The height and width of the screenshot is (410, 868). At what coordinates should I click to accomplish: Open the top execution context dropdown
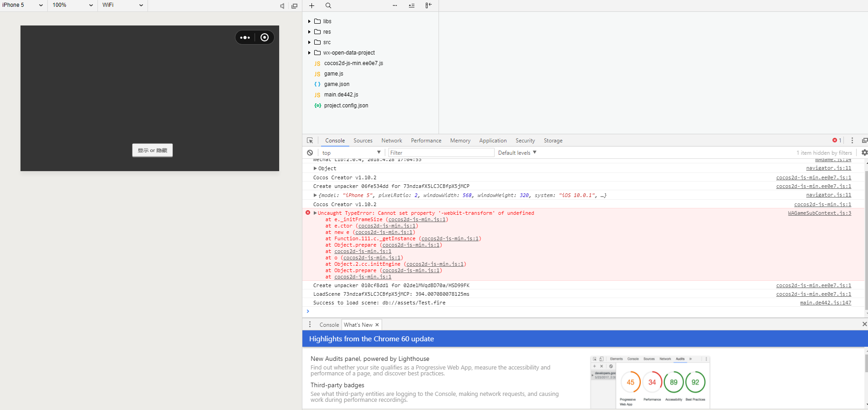351,153
